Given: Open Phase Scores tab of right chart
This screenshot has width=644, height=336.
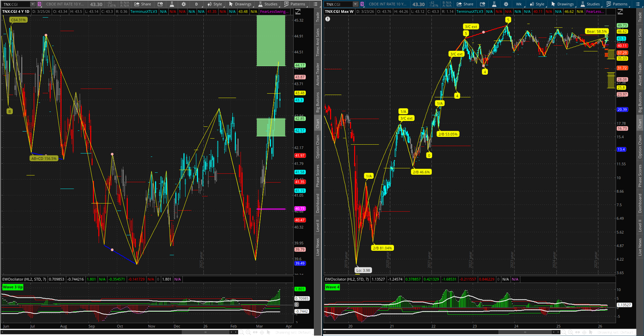Looking at the screenshot, I should click(x=640, y=176).
